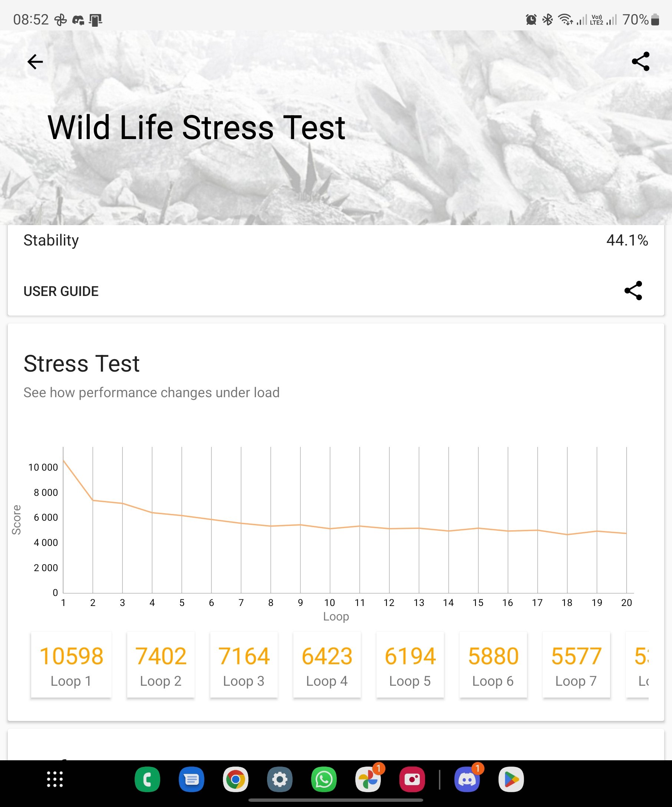Image resolution: width=672 pixels, height=807 pixels.
Task: Select the Loop 7 score card
Action: pos(576,665)
